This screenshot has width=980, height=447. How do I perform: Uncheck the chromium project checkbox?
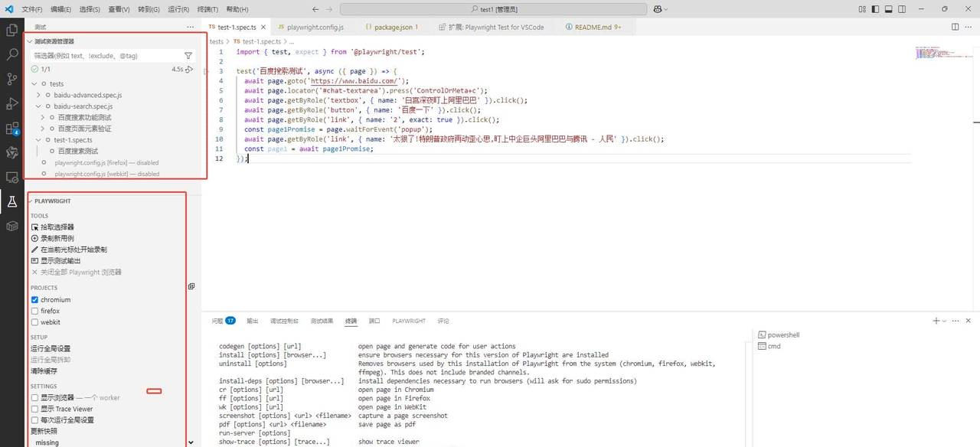click(34, 300)
